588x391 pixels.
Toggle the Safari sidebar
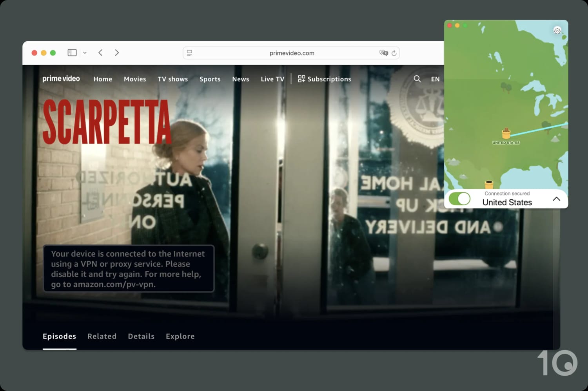point(72,52)
